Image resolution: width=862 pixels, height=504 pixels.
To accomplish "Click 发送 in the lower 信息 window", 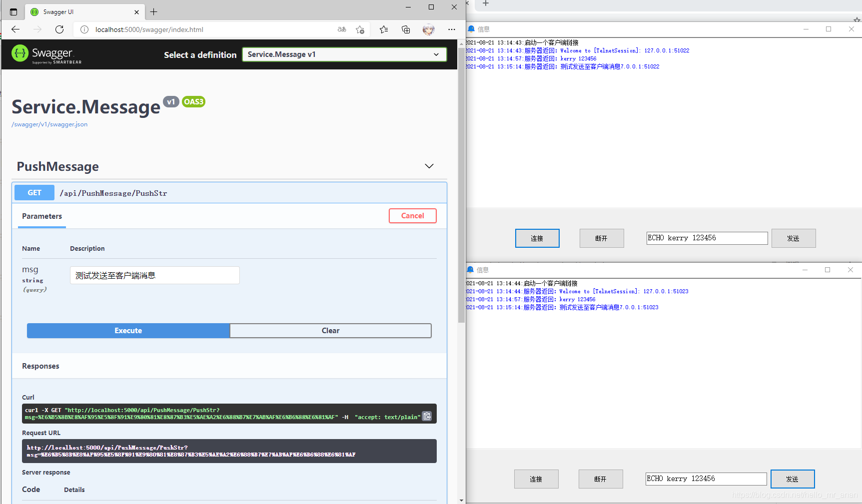I will coord(793,479).
